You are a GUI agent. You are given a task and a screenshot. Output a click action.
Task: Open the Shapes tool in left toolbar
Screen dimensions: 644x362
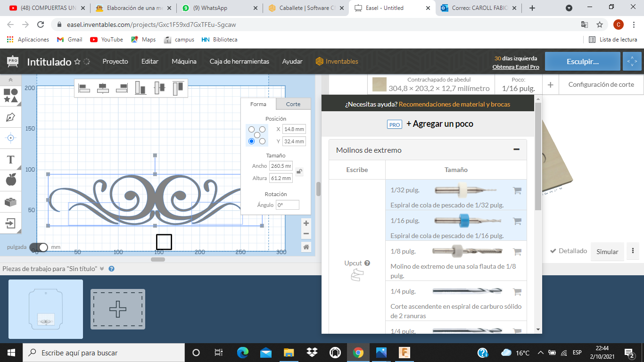(x=11, y=96)
